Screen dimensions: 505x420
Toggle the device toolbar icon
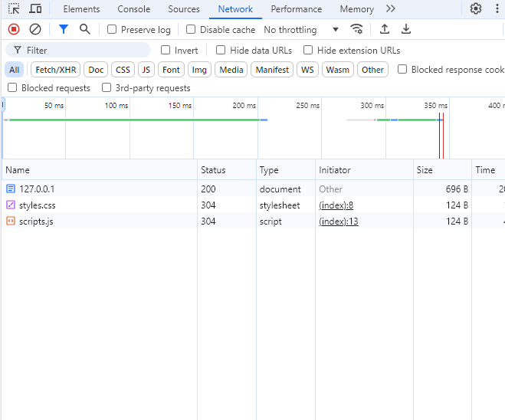[x=35, y=8]
